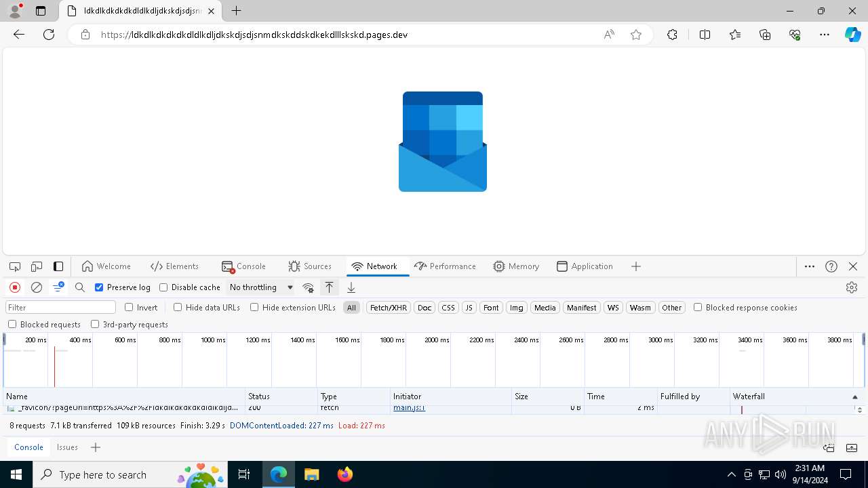Open the Favorites list icon
Image resolution: width=868 pixels, height=488 pixels.
click(x=735, y=35)
